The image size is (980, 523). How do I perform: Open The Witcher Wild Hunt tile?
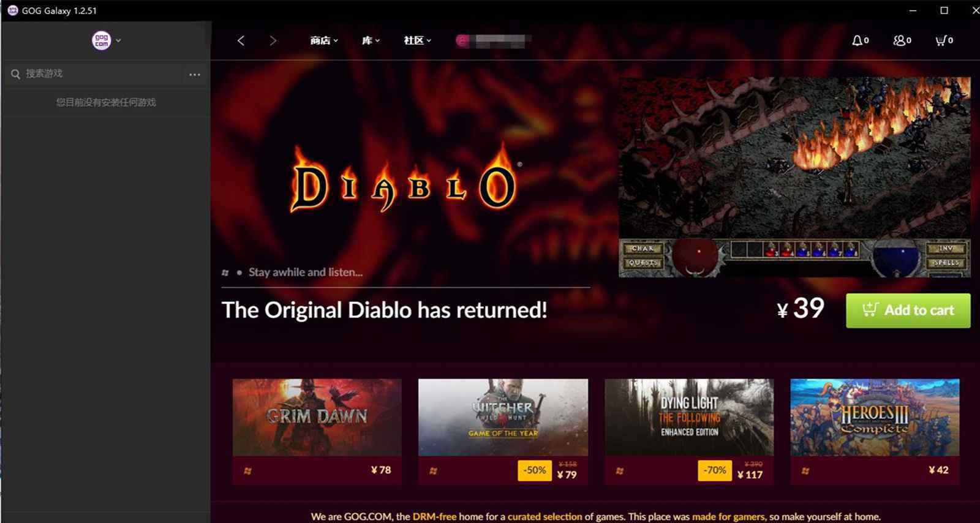[x=503, y=431]
